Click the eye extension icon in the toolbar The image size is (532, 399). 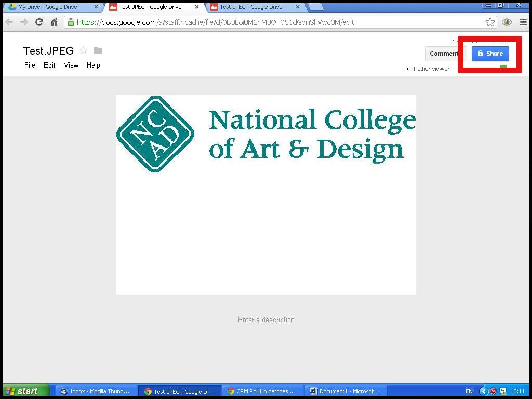[507, 22]
